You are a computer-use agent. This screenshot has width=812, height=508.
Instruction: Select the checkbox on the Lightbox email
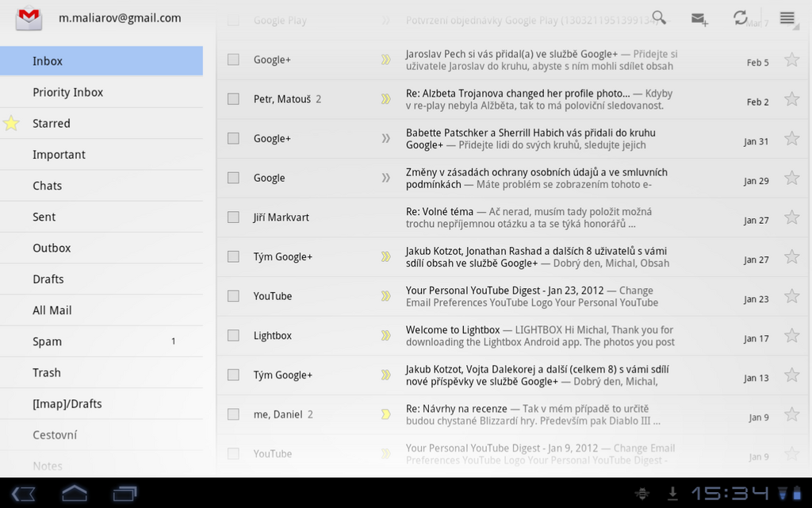(233, 335)
